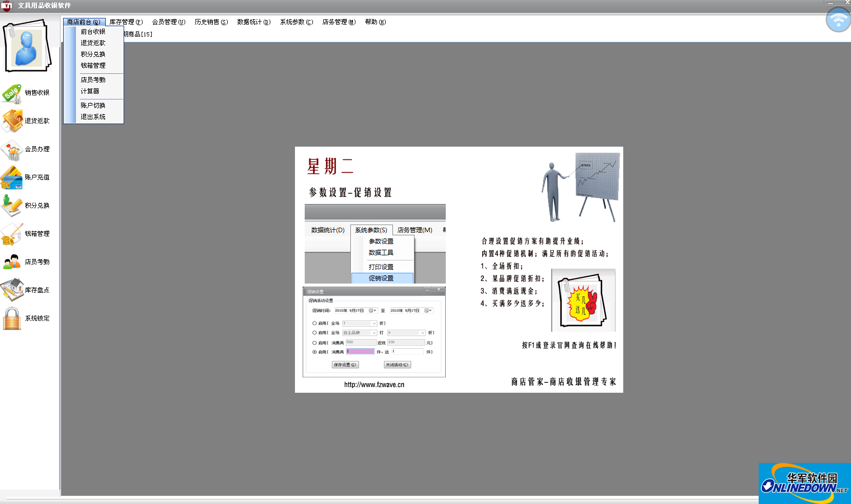The image size is (851, 504).
Task: Expand the 会员管理 menu
Action: [x=168, y=22]
